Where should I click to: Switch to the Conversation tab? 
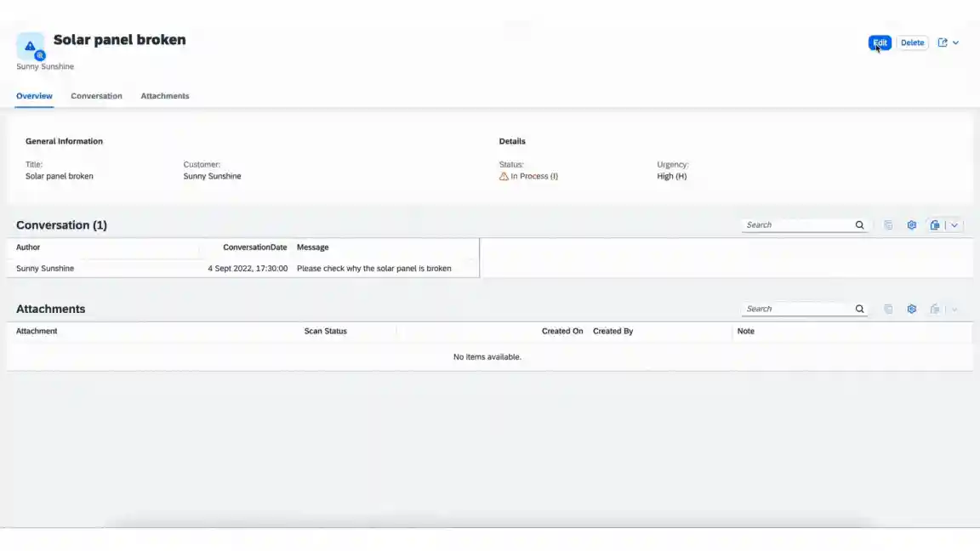pyautogui.click(x=96, y=95)
